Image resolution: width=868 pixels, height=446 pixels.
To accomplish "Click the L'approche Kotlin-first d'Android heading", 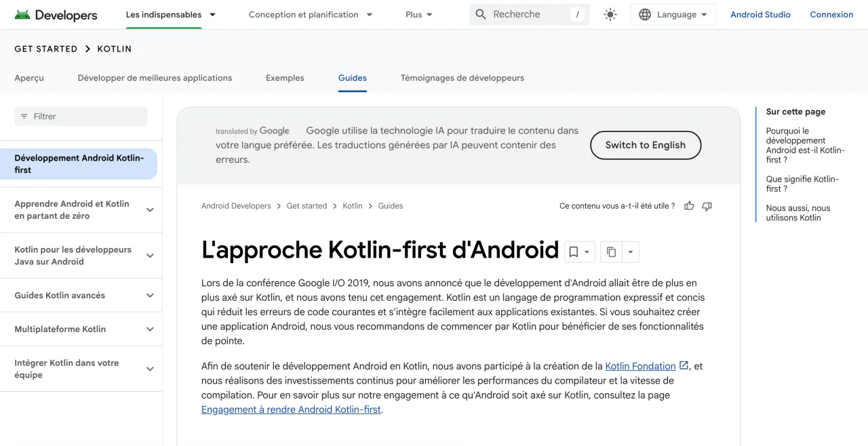I will point(380,250).
